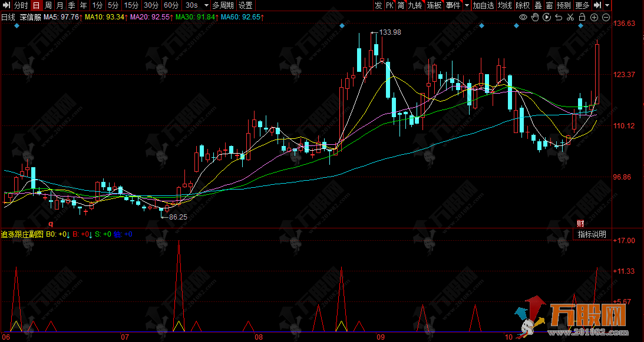
Task: Toggle the chart lock icon
Action: [582, 18]
